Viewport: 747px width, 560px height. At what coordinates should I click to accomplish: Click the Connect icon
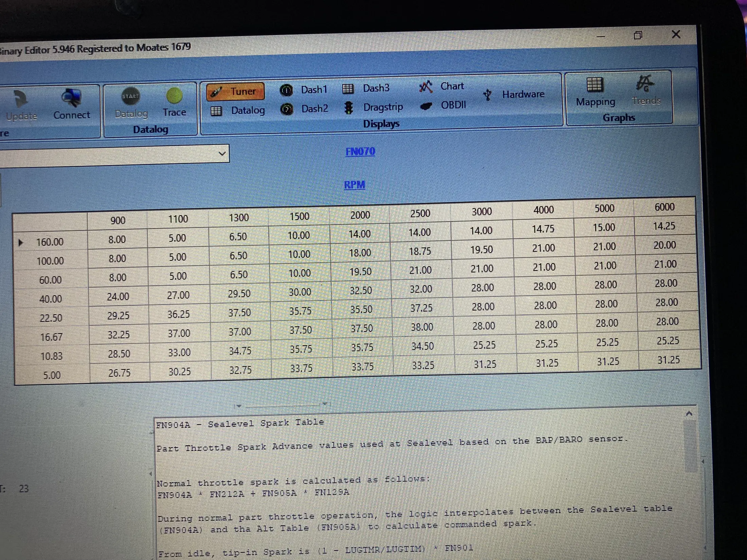72,104
